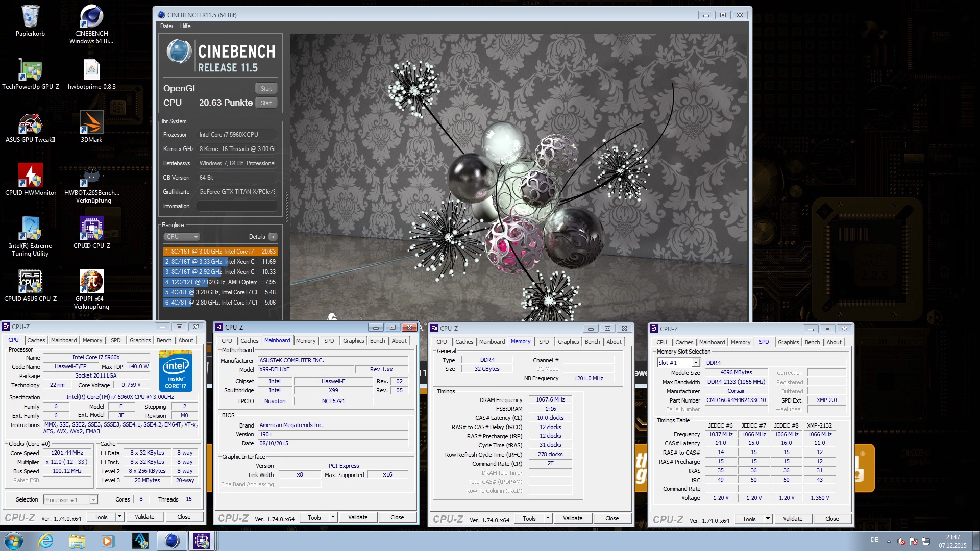980x551 pixels.
Task: Open ASUS GPU TweakII shortcut
Action: pyautogui.click(x=31, y=128)
